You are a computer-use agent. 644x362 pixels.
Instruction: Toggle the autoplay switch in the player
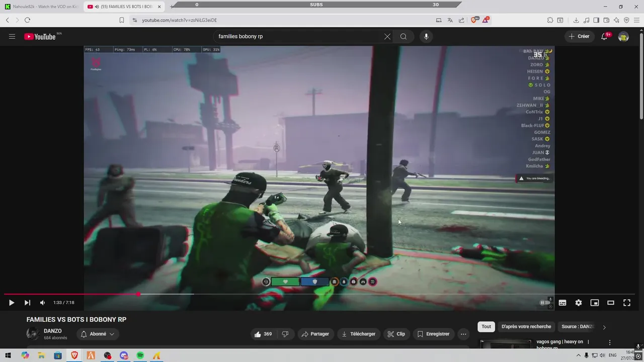545,303
